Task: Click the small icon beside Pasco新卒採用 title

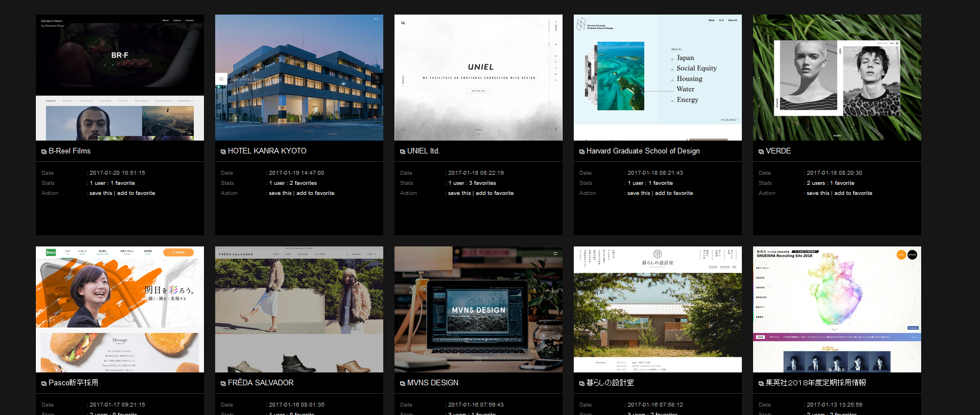Action: (44, 384)
